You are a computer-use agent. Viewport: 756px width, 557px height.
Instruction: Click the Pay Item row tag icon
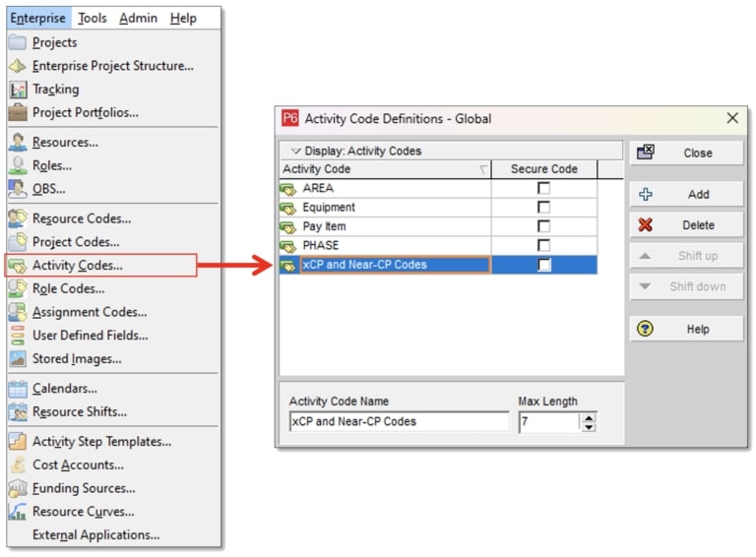point(288,227)
